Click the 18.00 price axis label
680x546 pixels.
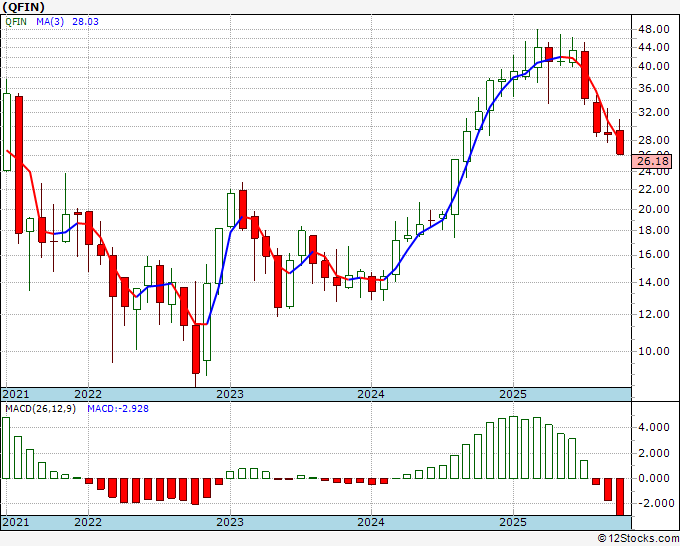(x=654, y=230)
